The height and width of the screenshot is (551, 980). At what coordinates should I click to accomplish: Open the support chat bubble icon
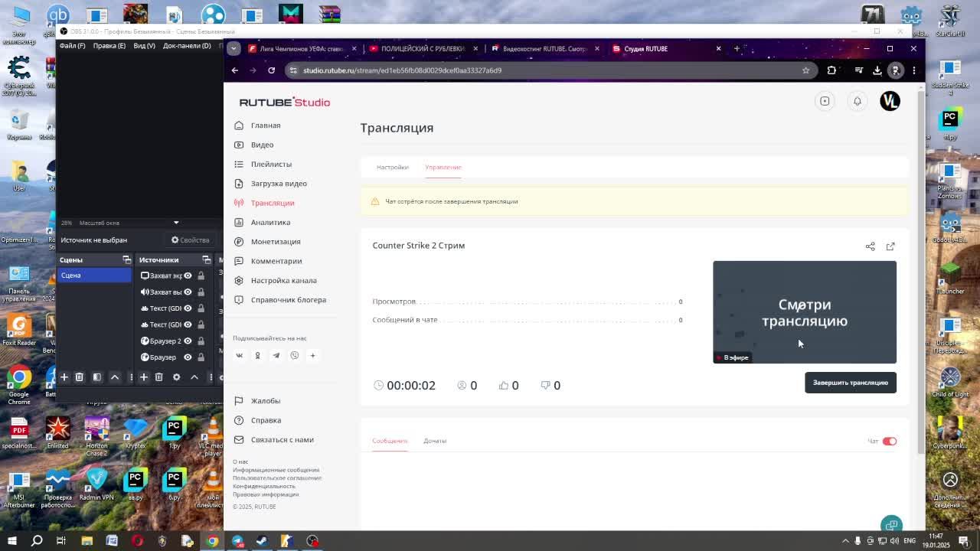point(891,525)
